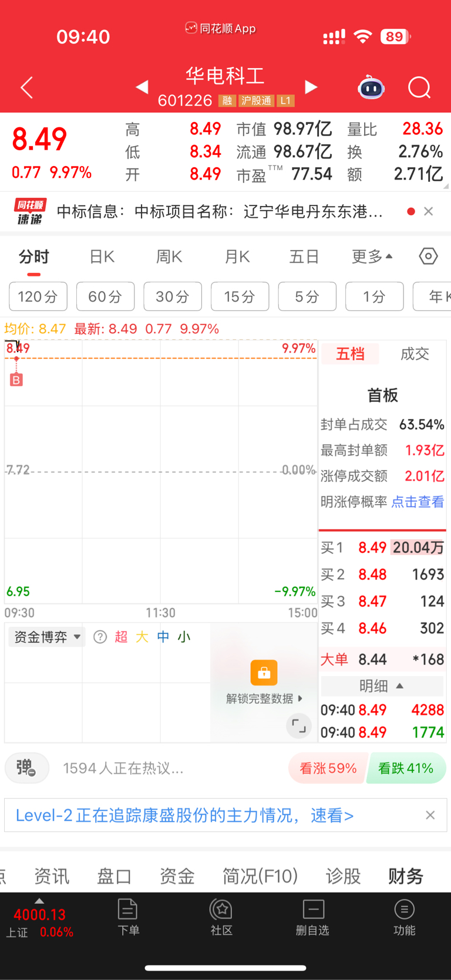Select the 120分 period button
The width and height of the screenshot is (451, 980).
(x=38, y=296)
